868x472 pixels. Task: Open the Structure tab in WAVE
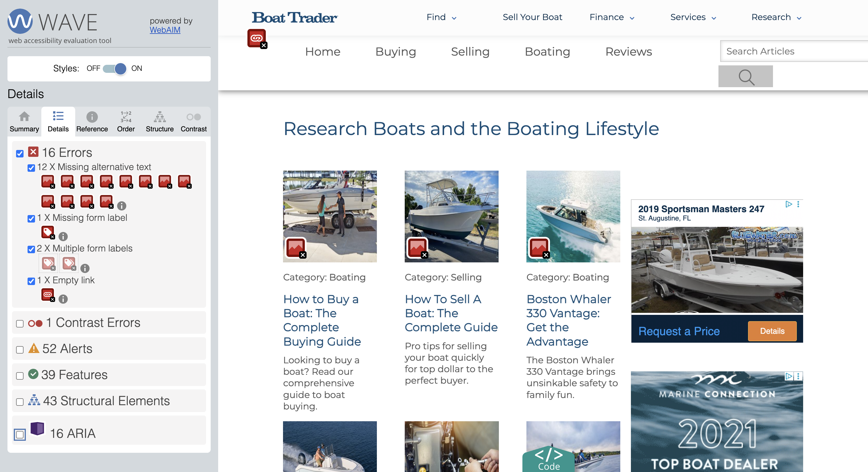click(x=159, y=122)
